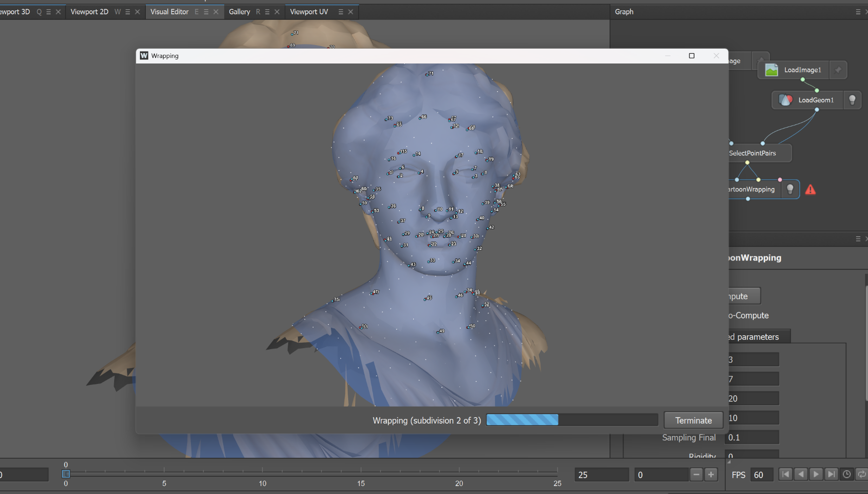This screenshot has width=868, height=494.
Task: Click the pin icon on LoadImage1 node
Action: [838, 70]
